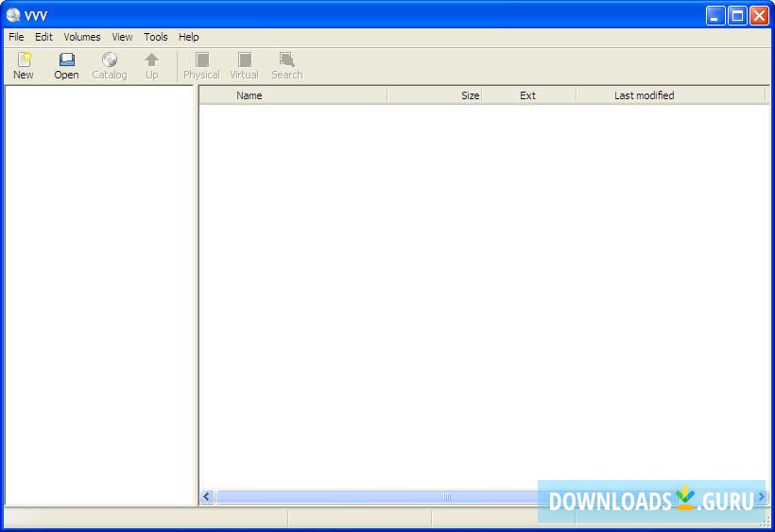Sort by the Name column header
This screenshot has height=532, width=775.
294,95
